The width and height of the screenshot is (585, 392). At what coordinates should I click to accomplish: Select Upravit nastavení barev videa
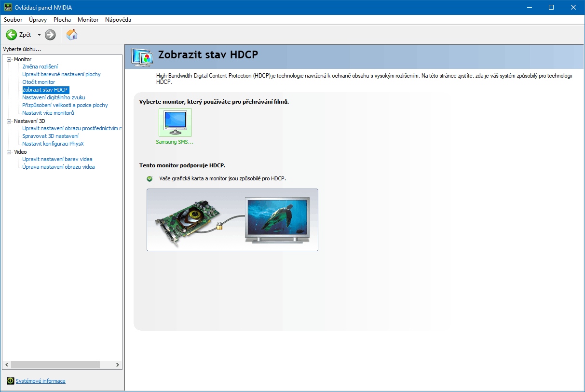tap(57, 159)
